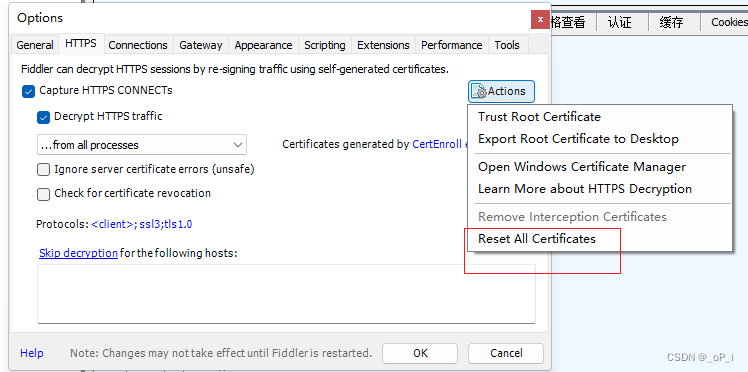Enable Ignore server certificate errors
The image size is (748, 372).
(43, 169)
